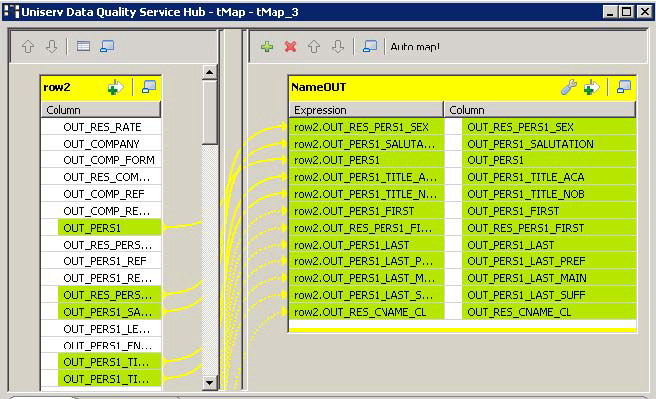
Task: Click the minimize icon in output toolbar
Action: click(x=370, y=46)
